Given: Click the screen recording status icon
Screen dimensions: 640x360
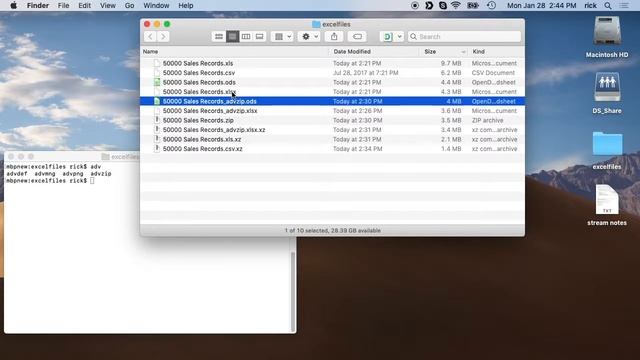Looking at the screenshot, I should [x=415, y=6].
